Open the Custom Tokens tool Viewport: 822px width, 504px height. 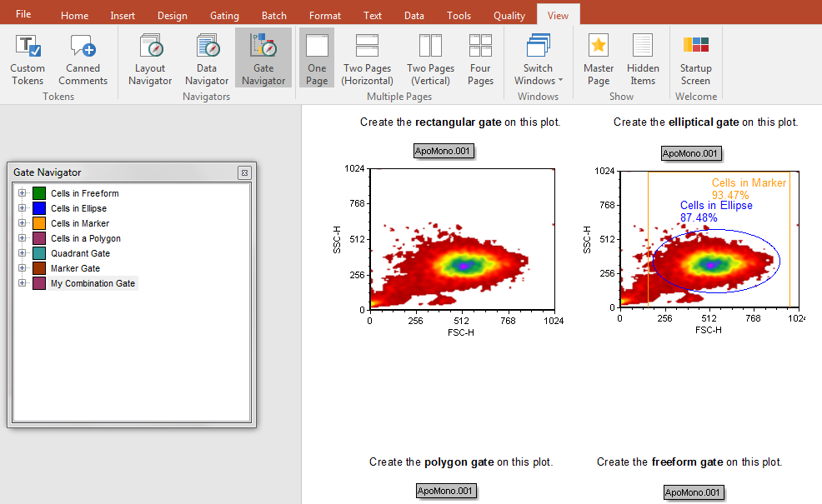pos(28,60)
